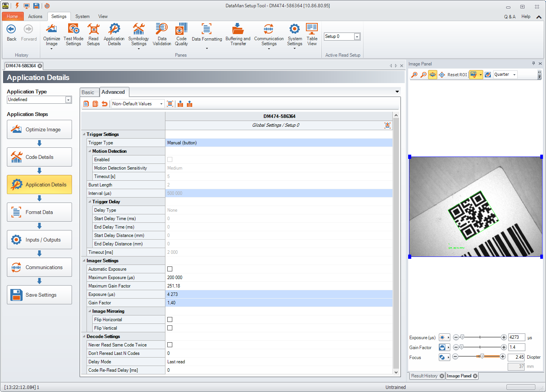Open Optimize Image in the ribbon
Image resolution: width=546 pixels, height=392 pixels.
51,34
